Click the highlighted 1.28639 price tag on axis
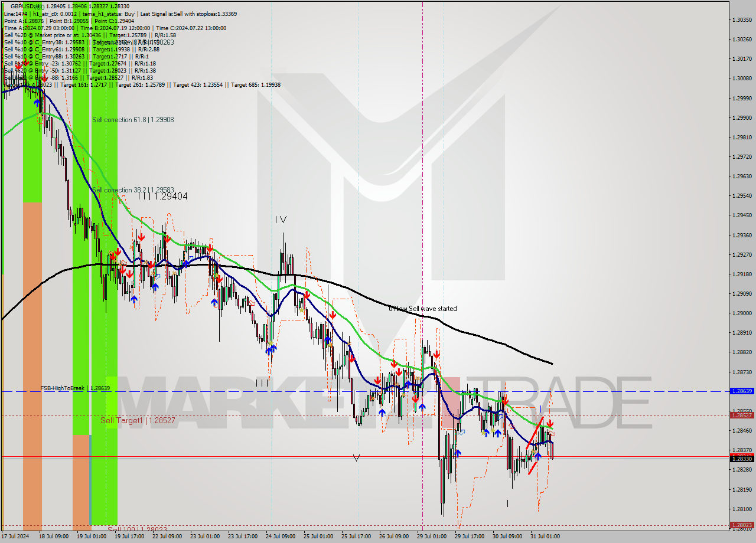The height and width of the screenshot is (543, 756). click(x=742, y=391)
